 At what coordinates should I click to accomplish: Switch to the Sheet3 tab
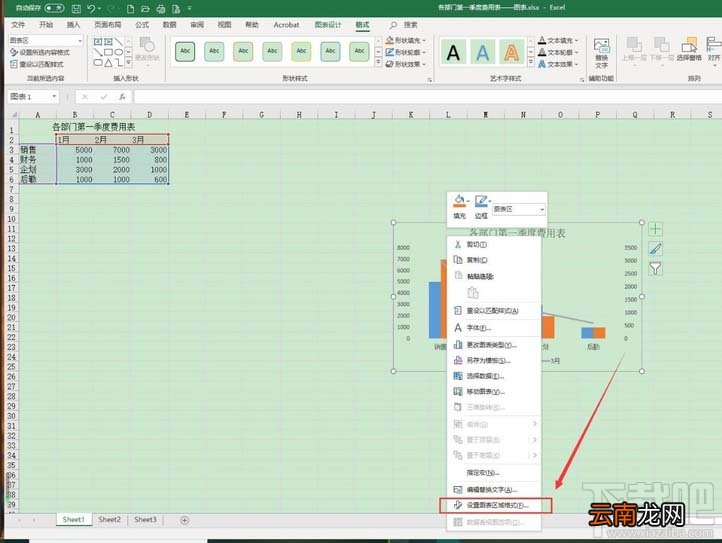145,520
